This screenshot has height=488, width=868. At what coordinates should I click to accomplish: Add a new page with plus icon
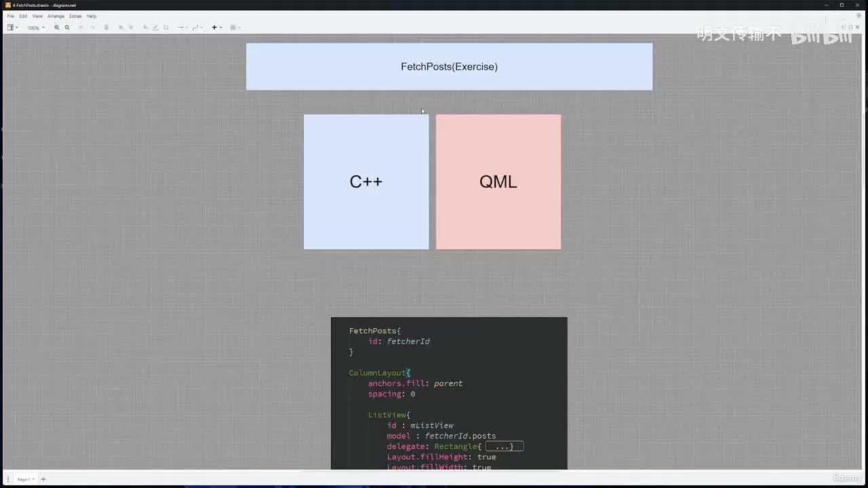(x=43, y=479)
